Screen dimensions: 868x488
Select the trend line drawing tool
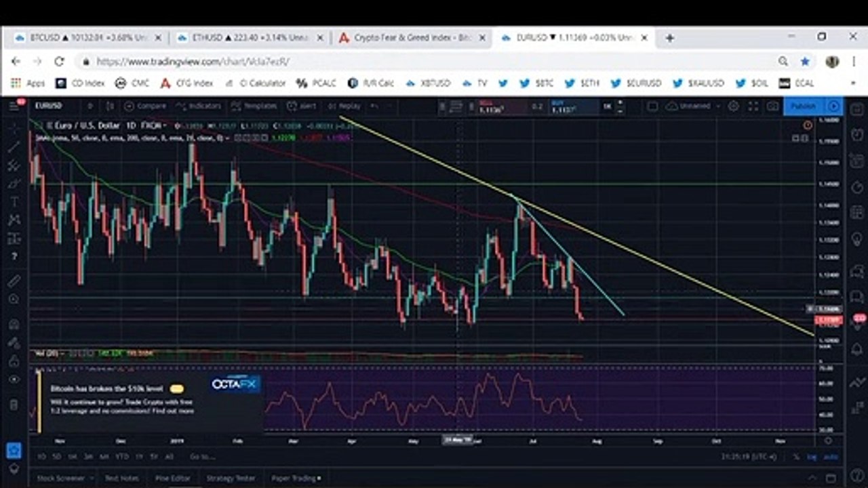click(14, 147)
